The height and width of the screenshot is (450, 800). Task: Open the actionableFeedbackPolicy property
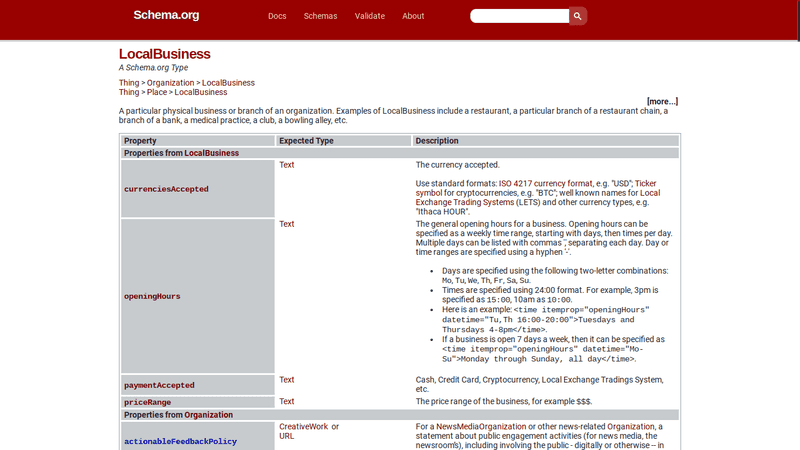(180, 441)
